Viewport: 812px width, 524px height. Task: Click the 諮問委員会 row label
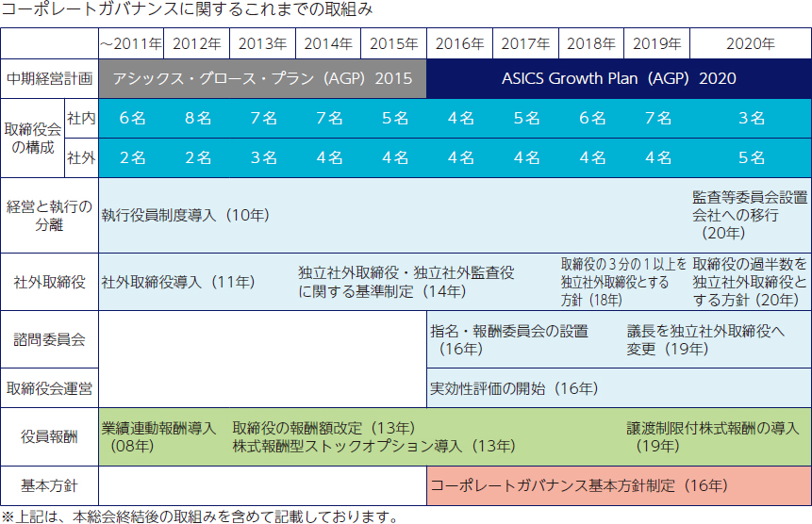[49, 340]
